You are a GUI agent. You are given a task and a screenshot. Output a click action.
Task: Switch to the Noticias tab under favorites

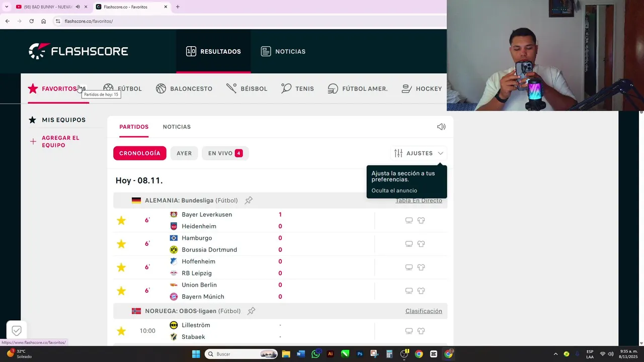tap(177, 127)
